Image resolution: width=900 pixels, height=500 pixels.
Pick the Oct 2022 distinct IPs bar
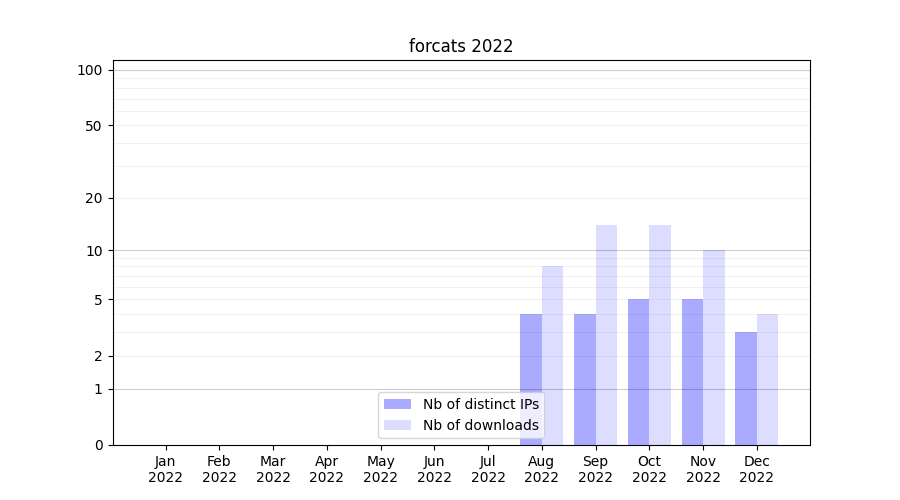coord(638,372)
